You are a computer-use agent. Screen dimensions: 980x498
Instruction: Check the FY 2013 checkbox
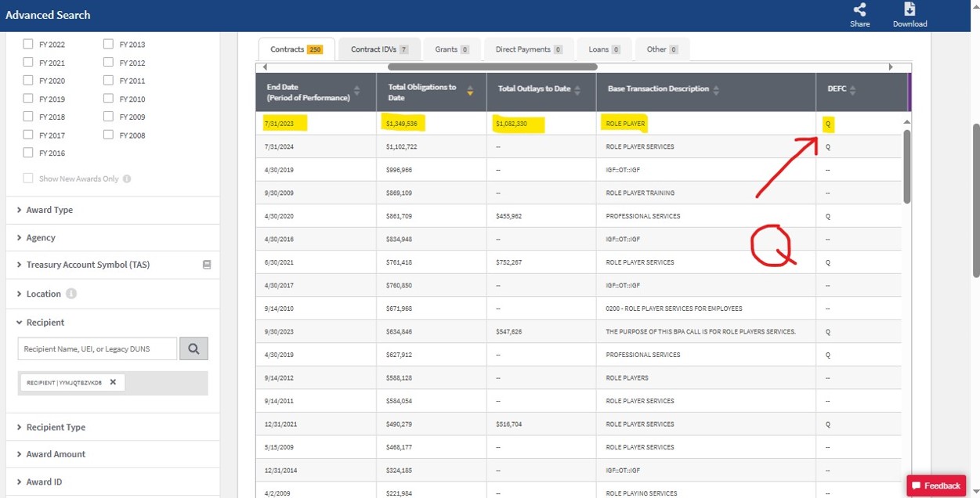point(108,45)
